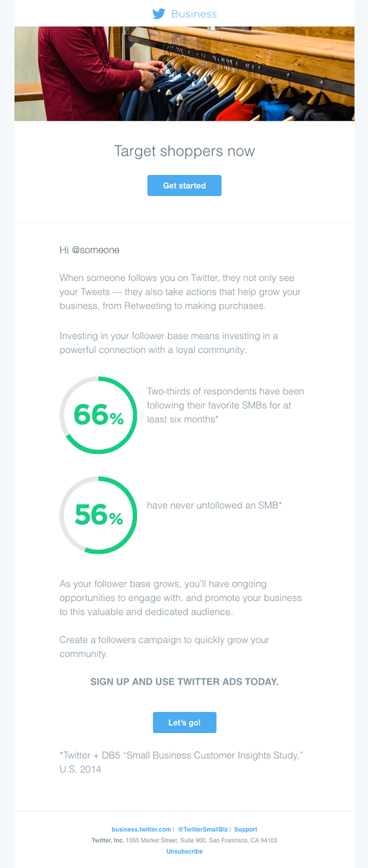Viewport: 368px width, 868px height.
Task: Click the Twitter bird logo
Action: (159, 14)
